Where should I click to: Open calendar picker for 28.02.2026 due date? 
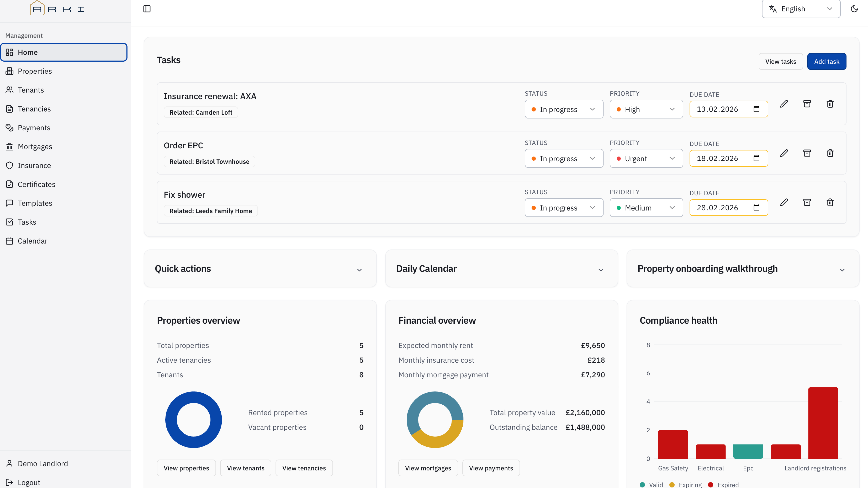click(x=757, y=207)
